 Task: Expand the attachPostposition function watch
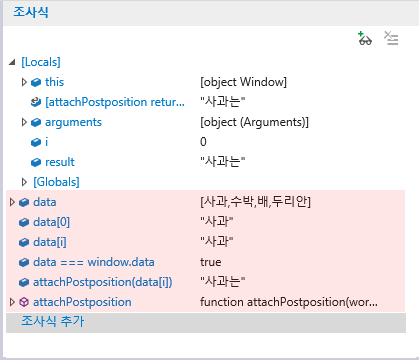click(12, 302)
